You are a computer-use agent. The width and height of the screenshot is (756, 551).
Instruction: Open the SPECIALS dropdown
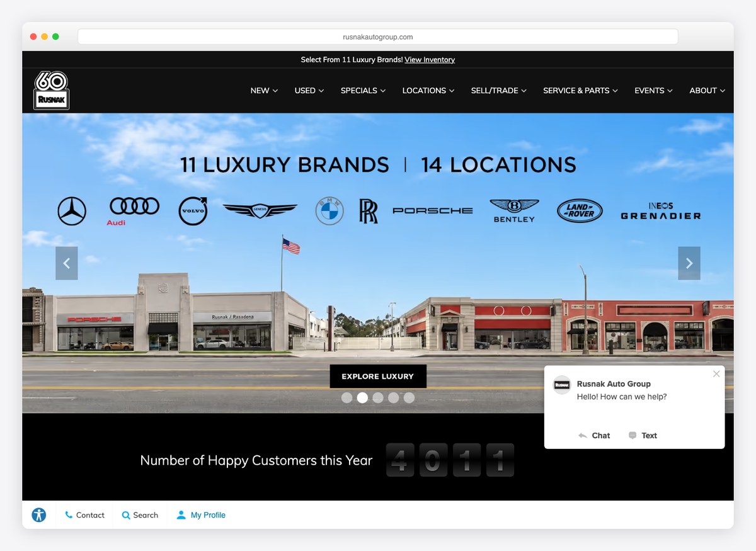tap(364, 91)
